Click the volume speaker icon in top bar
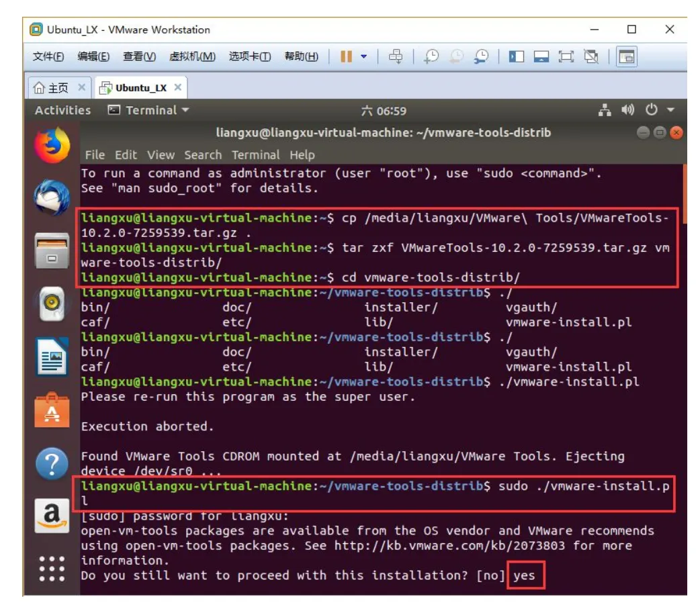Screen dimensions: 700x607 pyautogui.click(x=627, y=110)
